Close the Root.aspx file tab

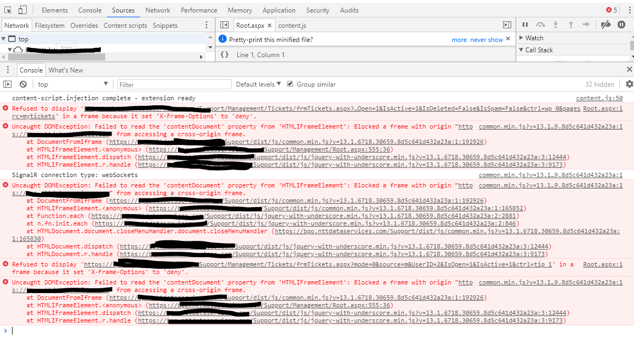tap(270, 26)
